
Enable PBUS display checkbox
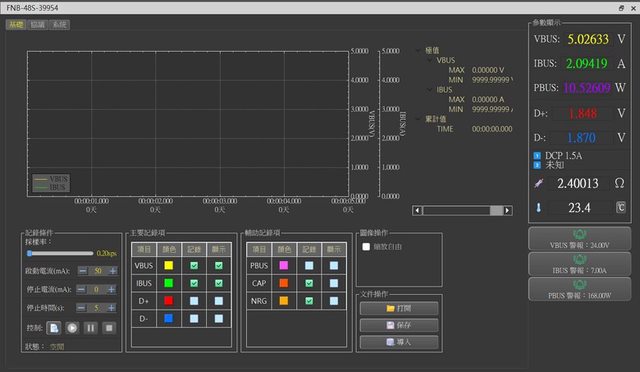pyautogui.click(x=334, y=265)
